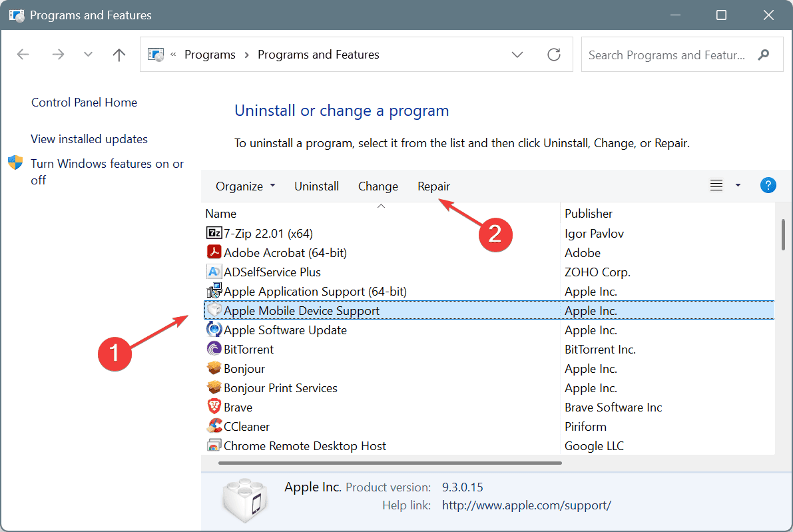Image resolution: width=793 pixels, height=532 pixels.
Task: Click the Apple Application Support icon
Action: click(x=214, y=291)
